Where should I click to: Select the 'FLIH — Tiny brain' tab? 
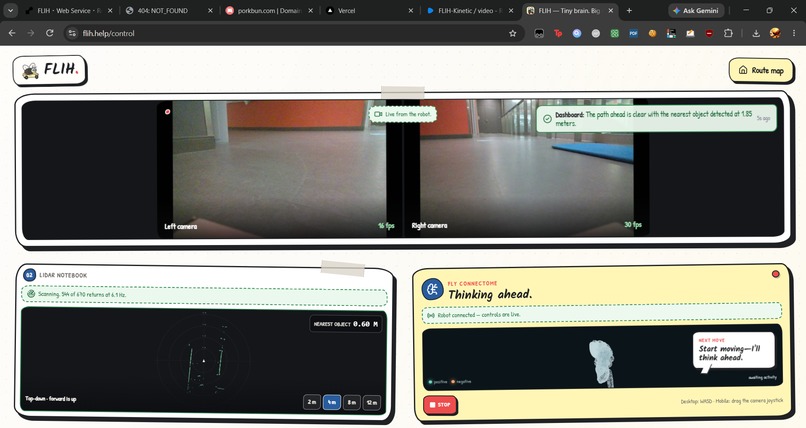pyautogui.click(x=570, y=10)
